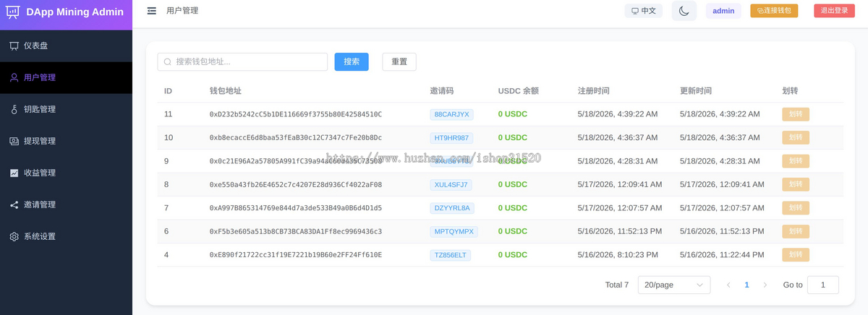Click 划转 button for user ID 4
The width and height of the screenshot is (868, 315).
(x=796, y=255)
